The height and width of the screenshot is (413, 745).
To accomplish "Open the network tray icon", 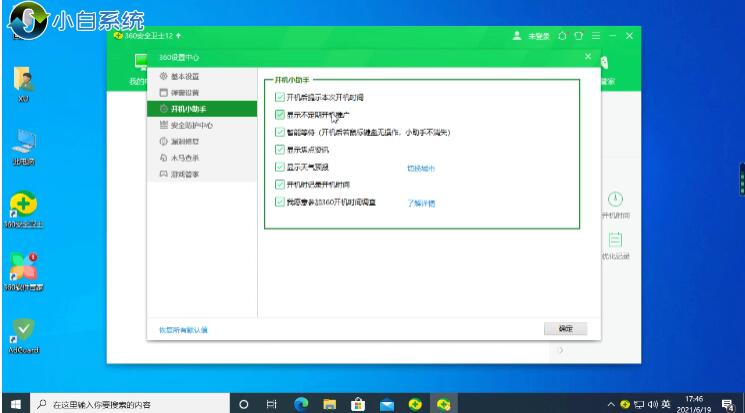I will tap(640, 404).
